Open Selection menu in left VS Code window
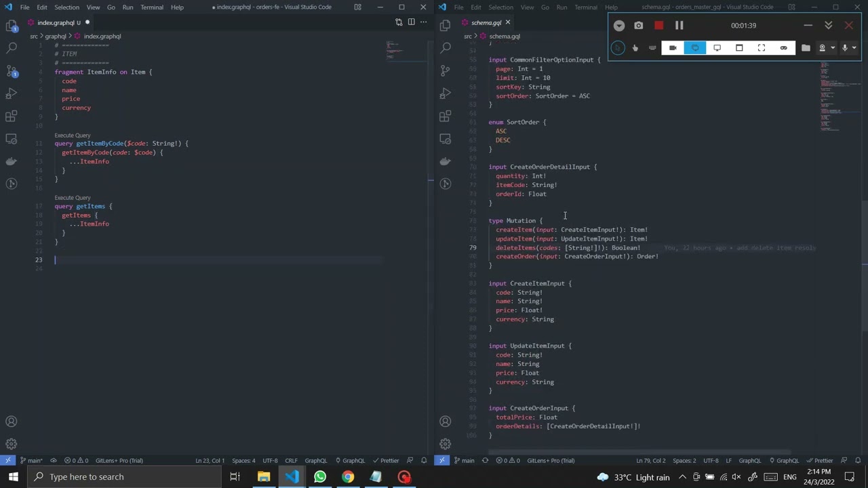868x488 pixels. [x=66, y=7]
